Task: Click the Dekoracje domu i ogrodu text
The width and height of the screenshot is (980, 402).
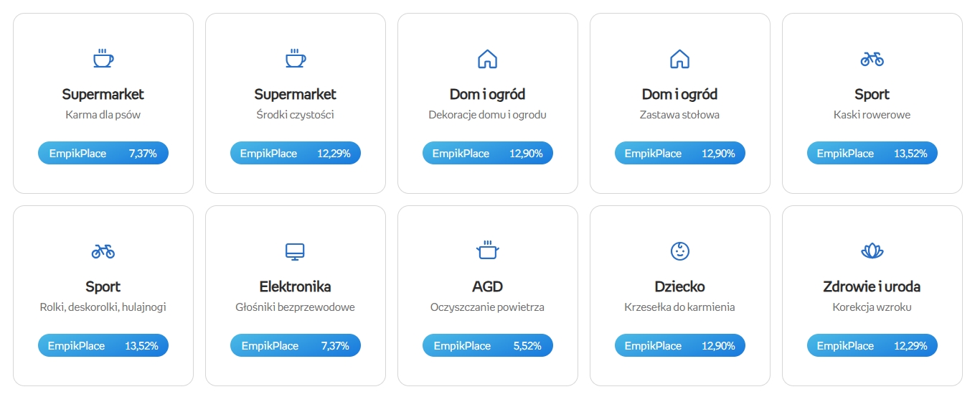Action: coord(488,115)
